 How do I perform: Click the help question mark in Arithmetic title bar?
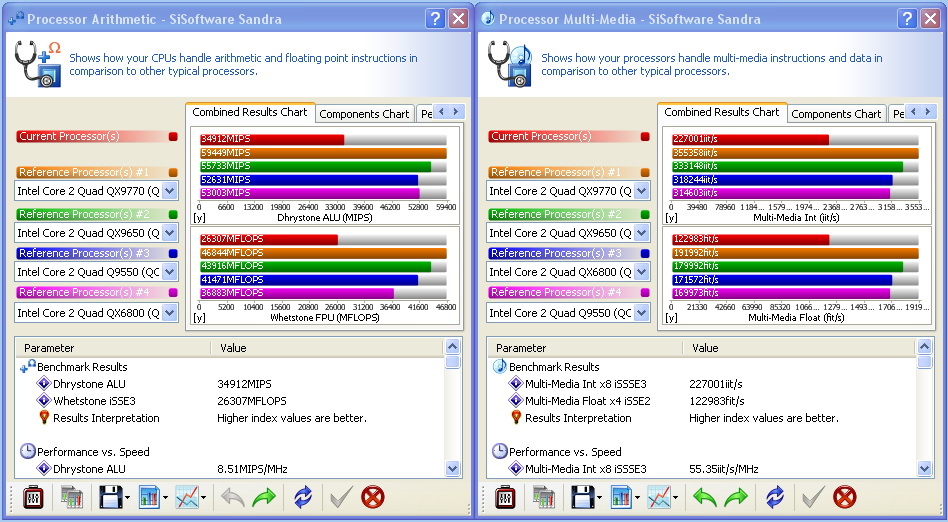pyautogui.click(x=435, y=19)
